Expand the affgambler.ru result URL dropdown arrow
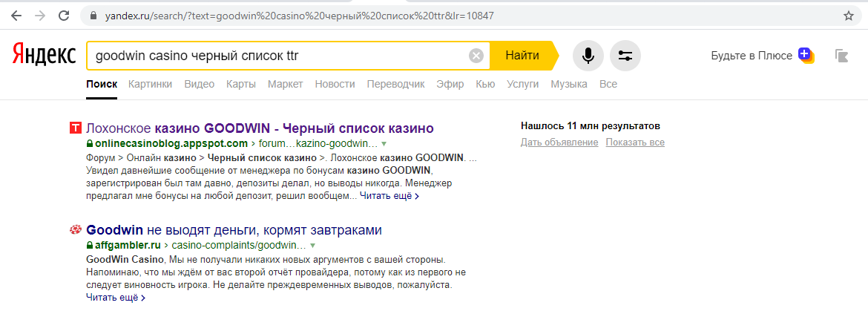This screenshot has height=311, width=868. tap(313, 245)
